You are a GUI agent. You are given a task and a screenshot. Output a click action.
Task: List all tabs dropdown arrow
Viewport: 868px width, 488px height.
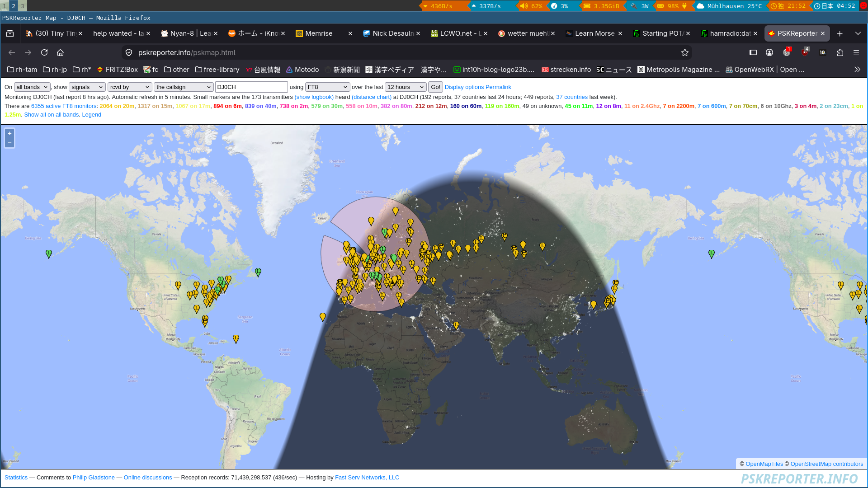click(x=858, y=33)
